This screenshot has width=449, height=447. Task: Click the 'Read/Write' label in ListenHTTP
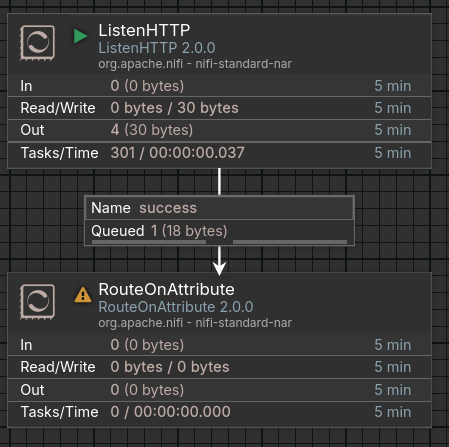click(x=58, y=108)
